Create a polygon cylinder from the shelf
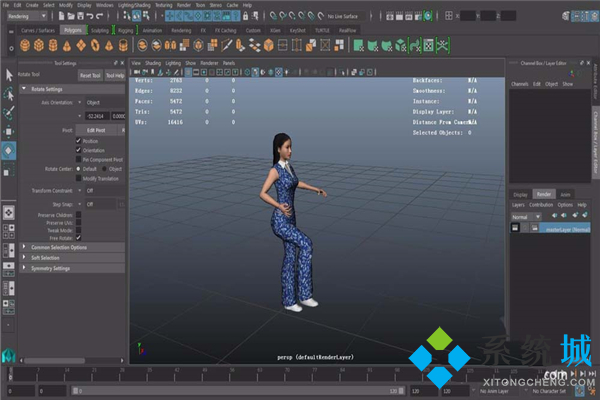The height and width of the screenshot is (400, 600). point(52,45)
